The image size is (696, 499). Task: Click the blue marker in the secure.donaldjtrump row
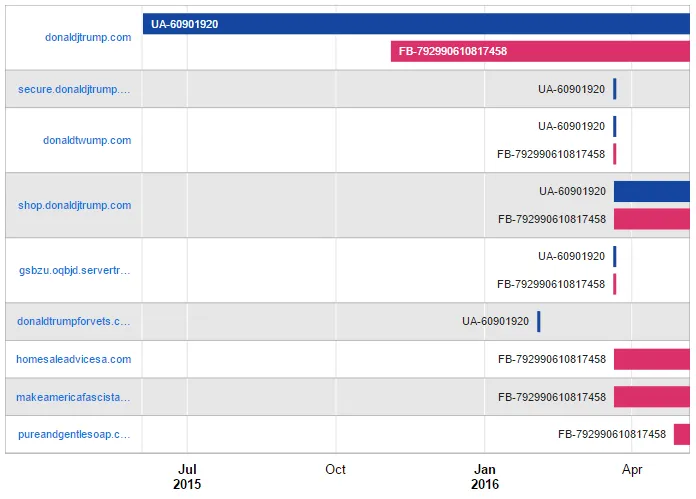click(x=615, y=89)
